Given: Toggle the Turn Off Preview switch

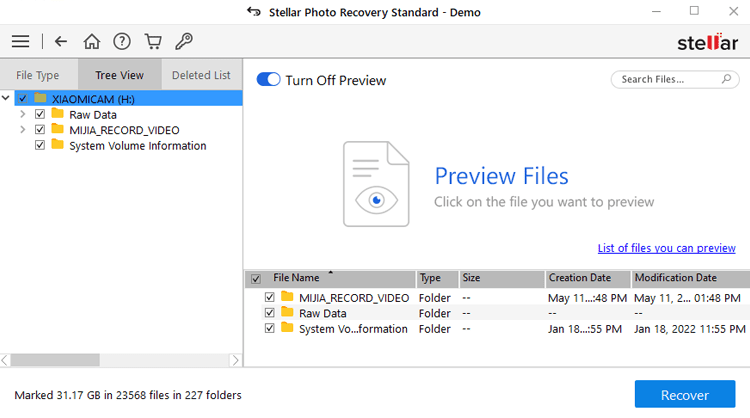Looking at the screenshot, I should pos(268,79).
